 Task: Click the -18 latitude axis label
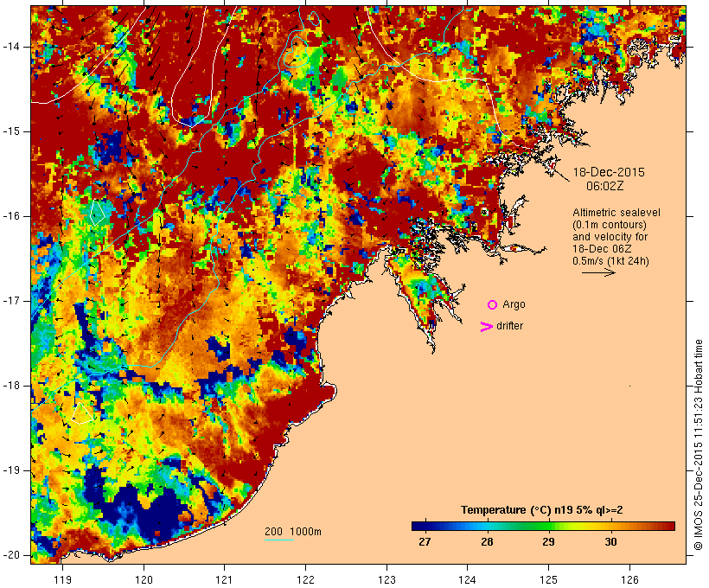coord(11,386)
